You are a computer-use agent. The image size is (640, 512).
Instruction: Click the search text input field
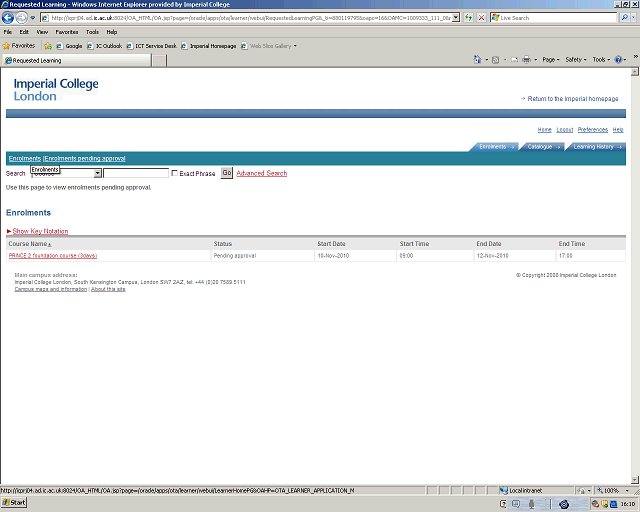pyautogui.click(x=136, y=173)
